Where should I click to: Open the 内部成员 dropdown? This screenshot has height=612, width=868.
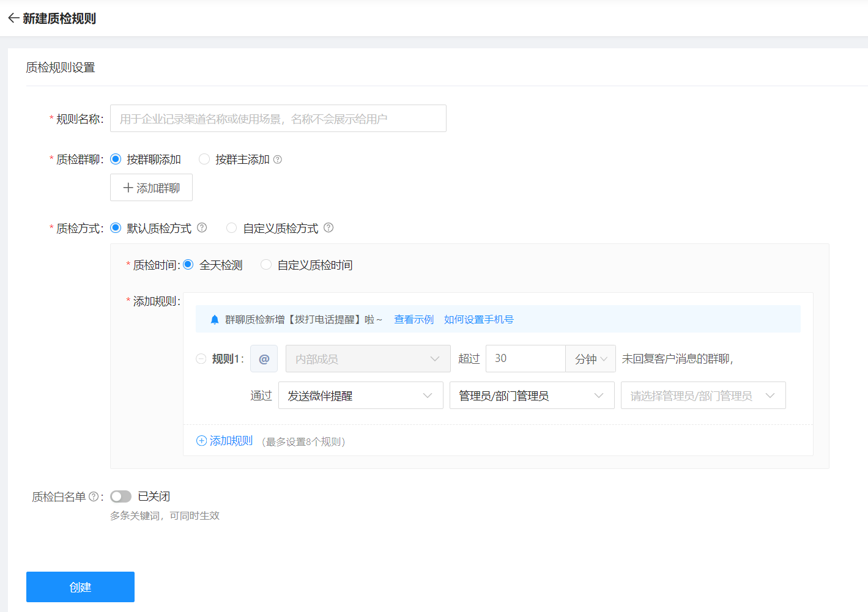[x=368, y=359]
